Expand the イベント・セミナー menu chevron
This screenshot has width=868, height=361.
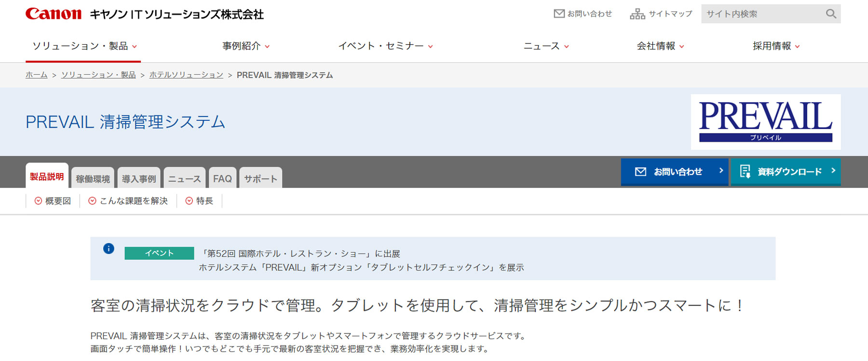[x=430, y=47]
